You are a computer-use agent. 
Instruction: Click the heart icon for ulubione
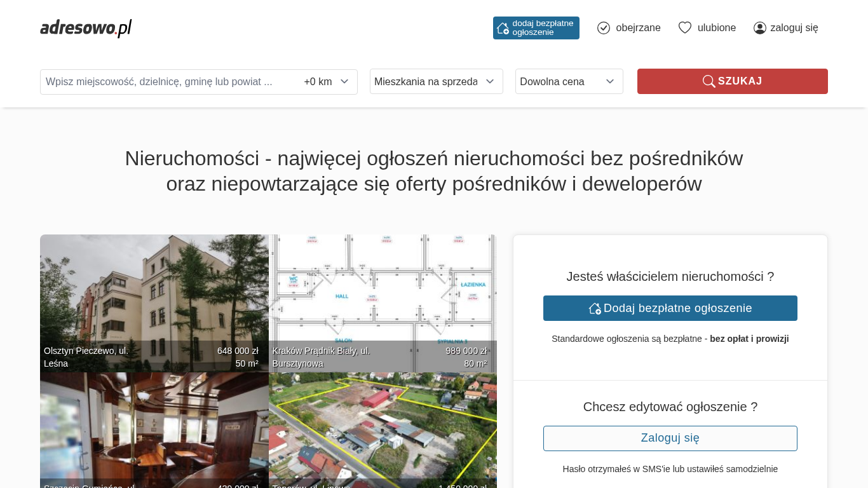pos(684,28)
